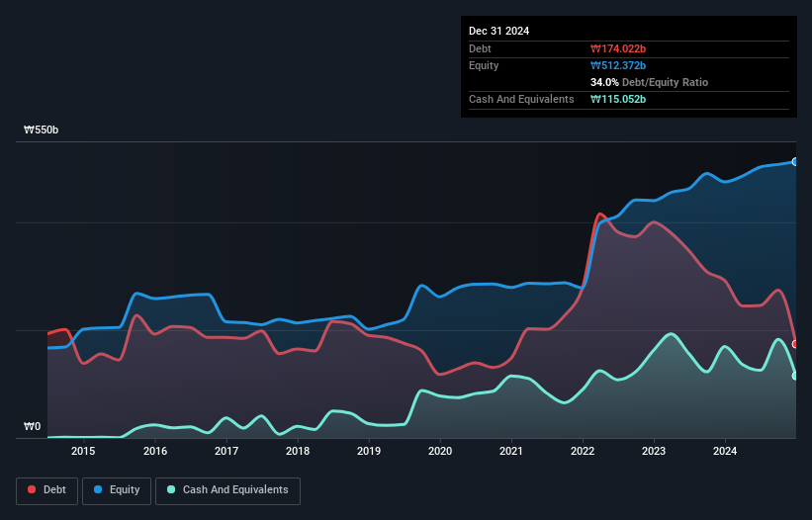This screenshot has width=812, height=520.
Task: Click the 2016 x-axis label
Action: point(155,451)
